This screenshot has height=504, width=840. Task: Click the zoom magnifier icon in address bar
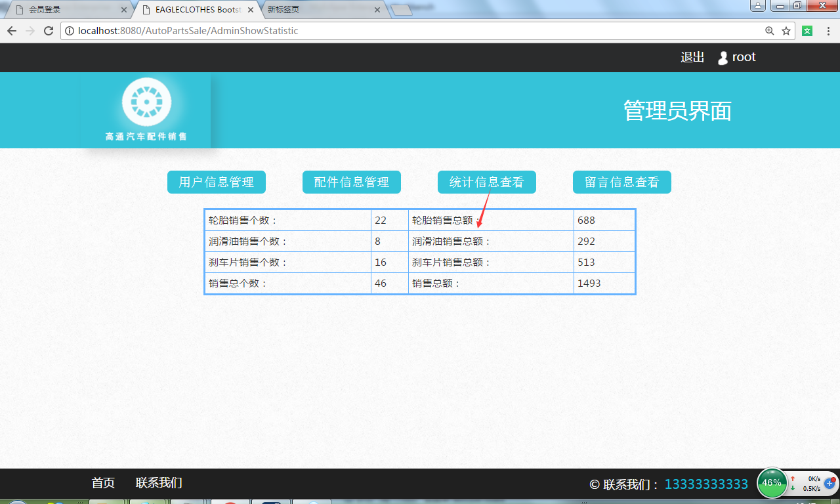pos(770,31)
